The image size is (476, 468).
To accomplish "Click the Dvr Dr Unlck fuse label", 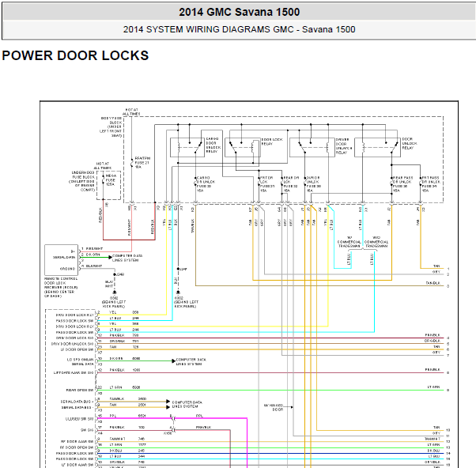I will [314, 184].
